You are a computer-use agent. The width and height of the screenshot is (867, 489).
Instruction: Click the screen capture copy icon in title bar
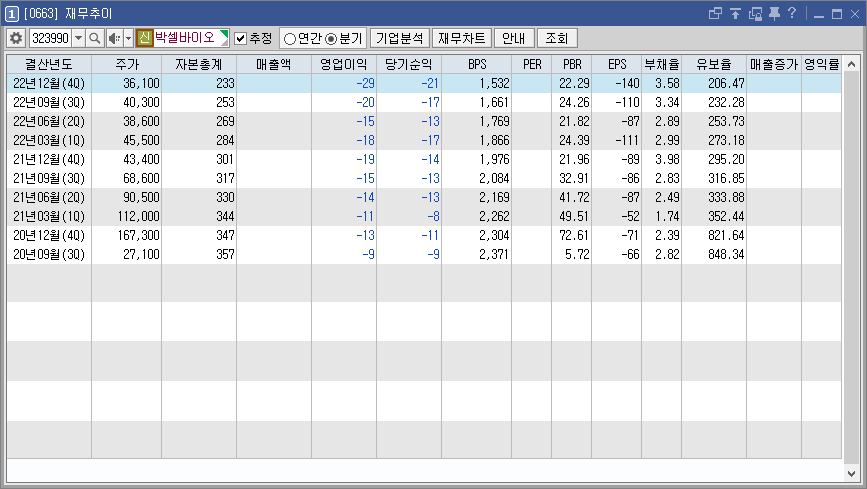[755, 13]
